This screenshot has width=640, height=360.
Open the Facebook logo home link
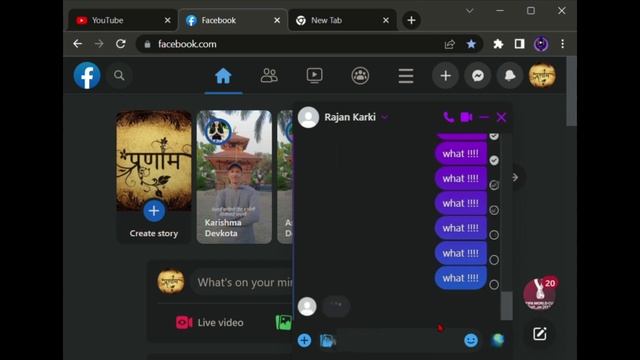pos(87,76)
